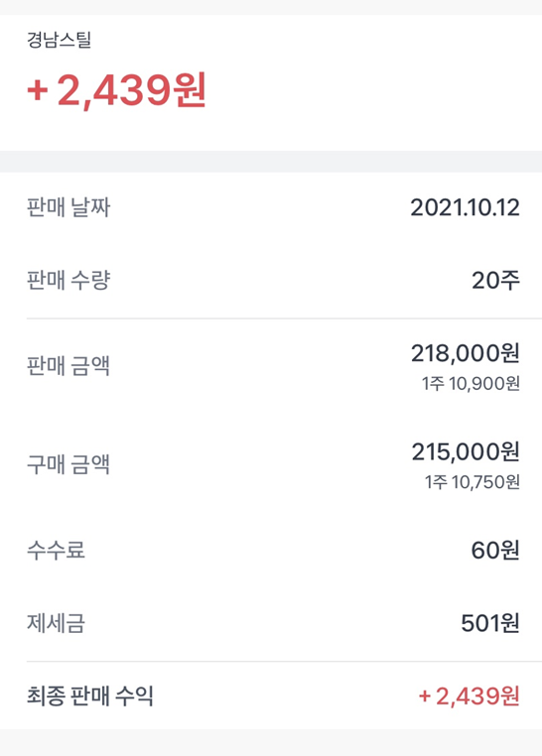Select the 501원 tax value
The image size is (542, 756).
pyautogui.click(x=490, y=623)
